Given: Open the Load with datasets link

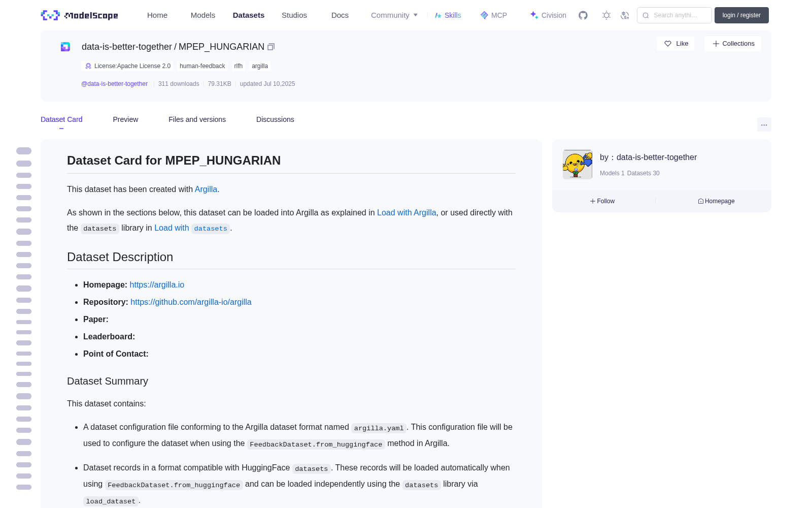Looking at the screenshot, I should pyautogui.click(x=192, y=228).
